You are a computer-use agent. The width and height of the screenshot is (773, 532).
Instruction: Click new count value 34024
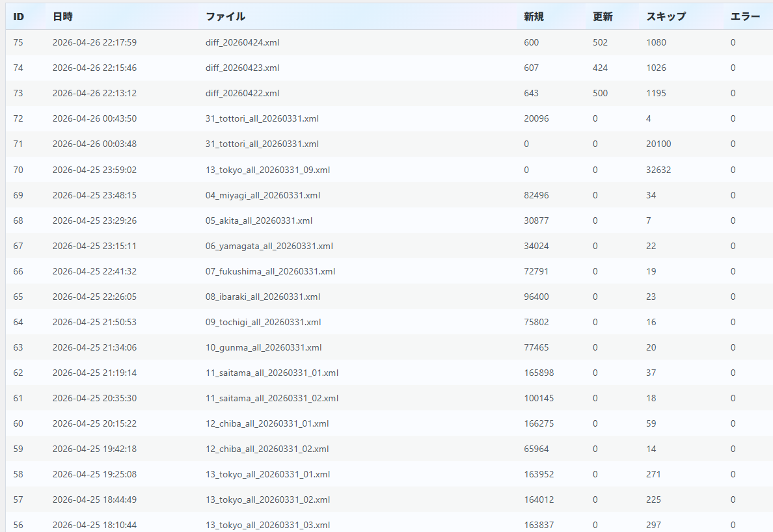pyautogui.click(x=536, y=246)
